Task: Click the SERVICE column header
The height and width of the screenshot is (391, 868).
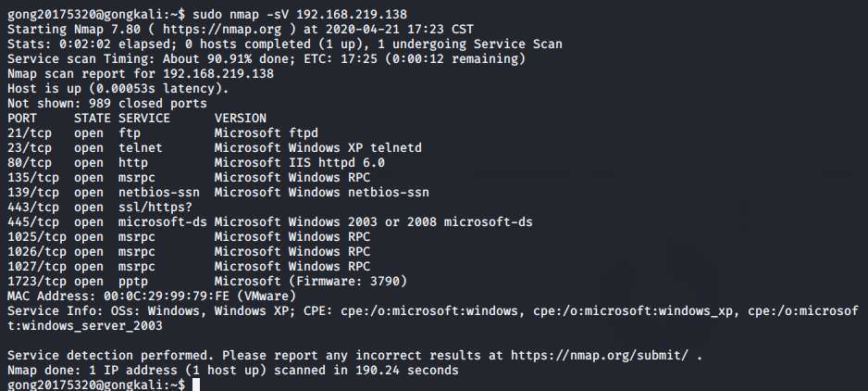Action: (144, 118)
